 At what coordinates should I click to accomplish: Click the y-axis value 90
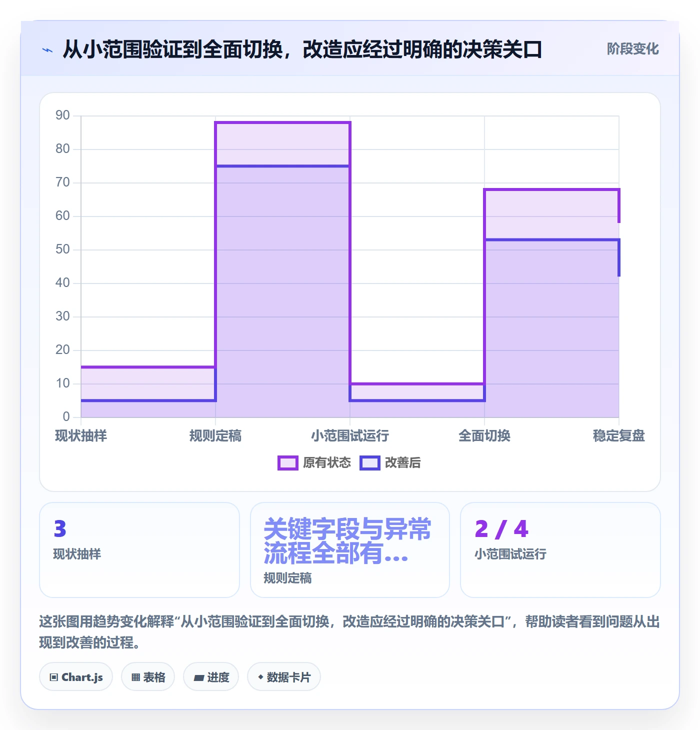click(62, 115)
